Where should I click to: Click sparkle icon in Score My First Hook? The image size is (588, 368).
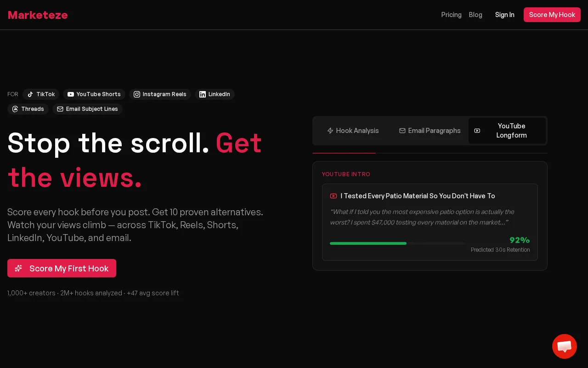tap(18, 268)
